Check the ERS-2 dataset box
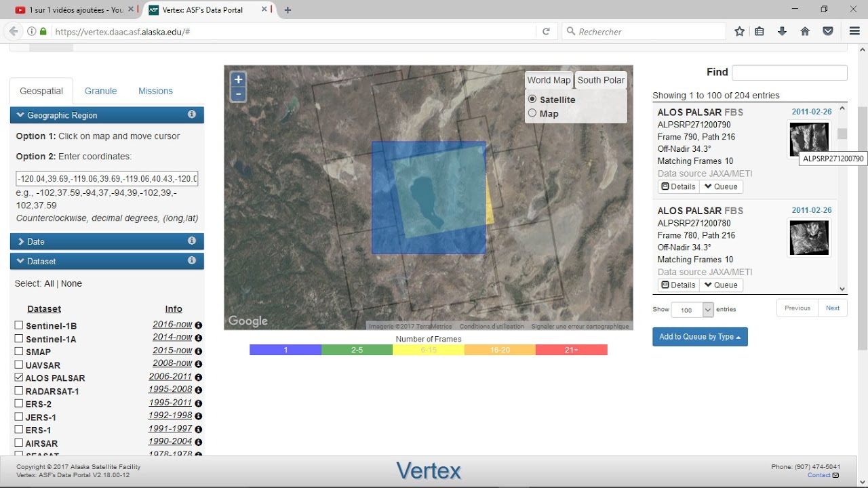 click(19, 403)
